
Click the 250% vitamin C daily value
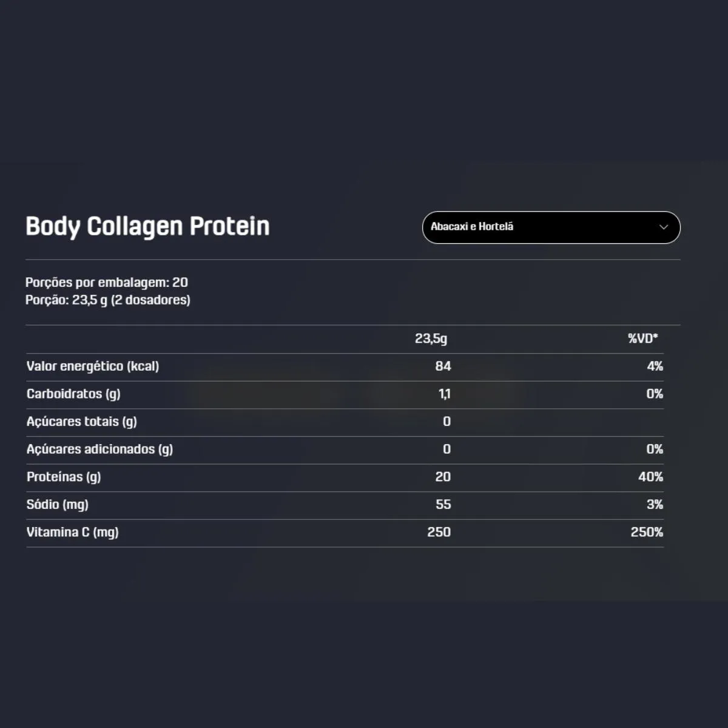647,532
